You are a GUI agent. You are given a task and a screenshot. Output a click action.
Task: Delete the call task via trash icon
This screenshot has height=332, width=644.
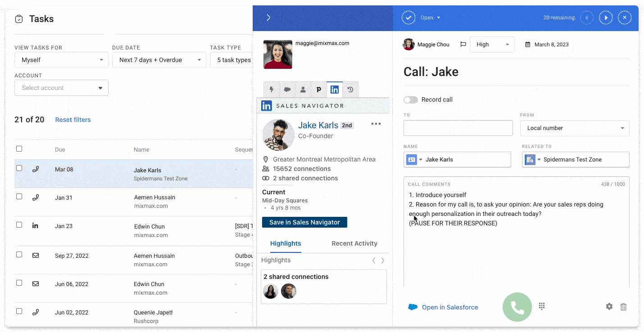[x=624, y=306]
